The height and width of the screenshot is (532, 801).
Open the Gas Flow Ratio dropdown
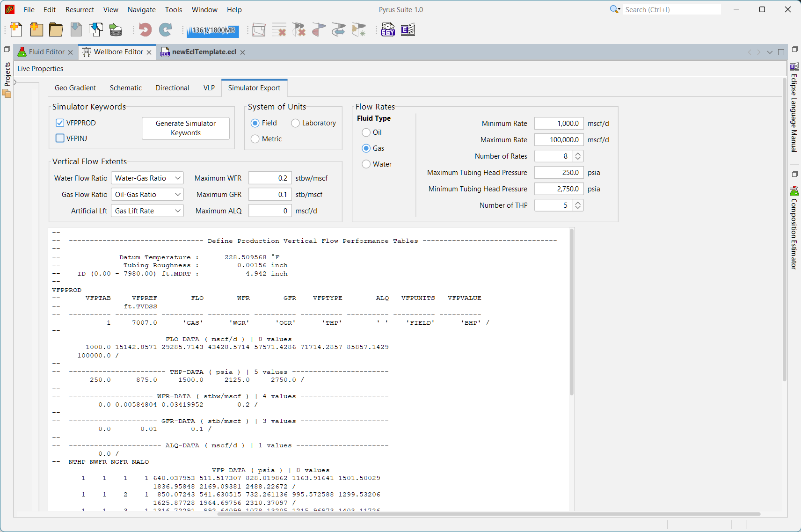tap(147, 195)
